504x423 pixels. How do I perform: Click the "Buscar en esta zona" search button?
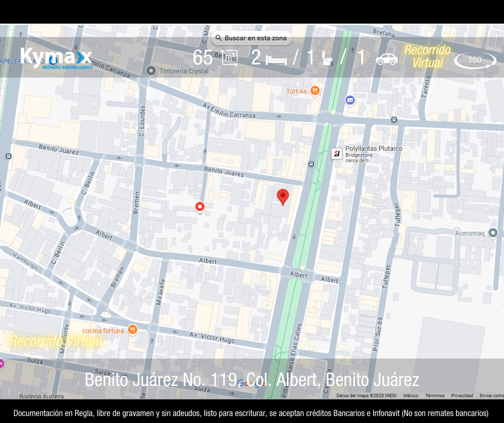251,38
